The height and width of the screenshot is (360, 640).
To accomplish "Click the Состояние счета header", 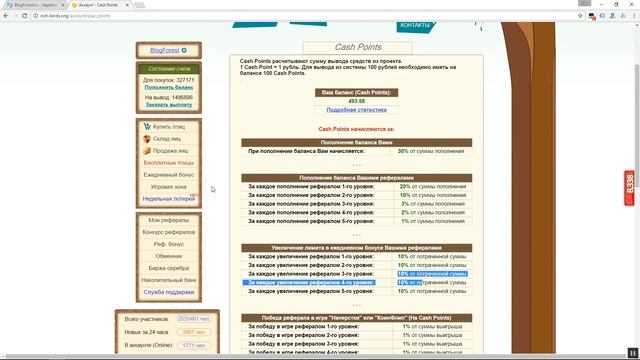I will 169,69.
